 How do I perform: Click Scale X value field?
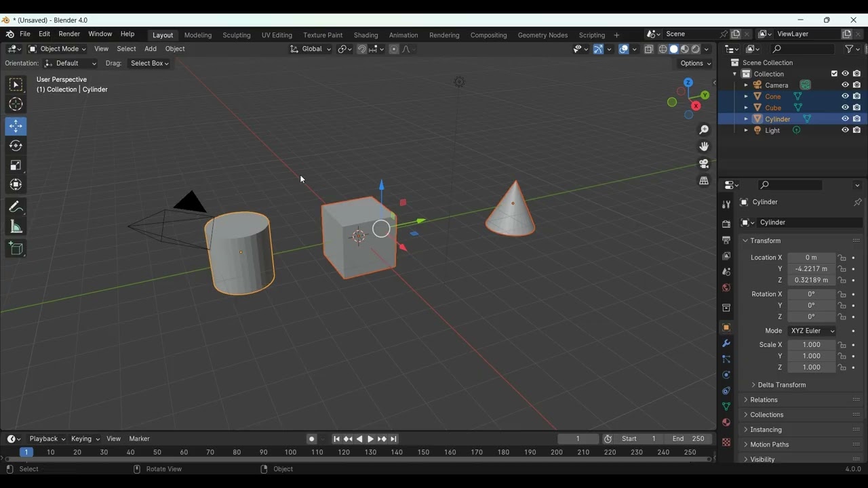[811, 345]
